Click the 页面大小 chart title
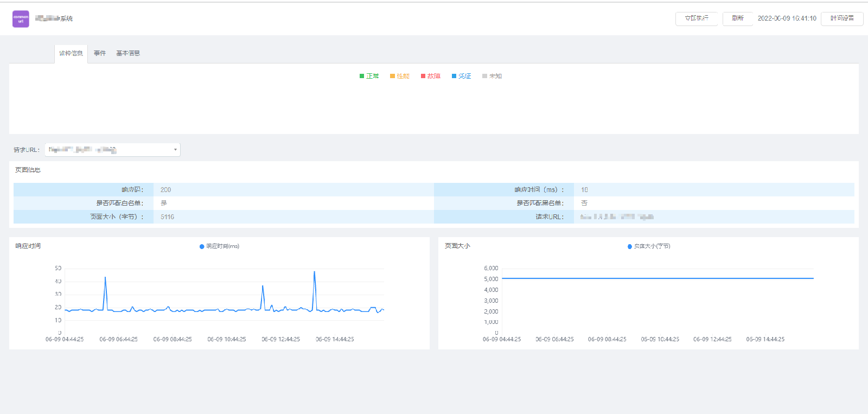 (457, 246)
